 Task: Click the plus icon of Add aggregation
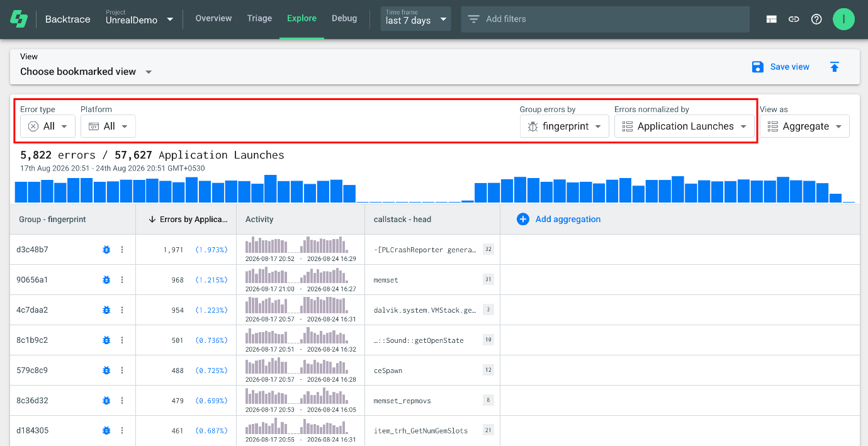point(523,219)
